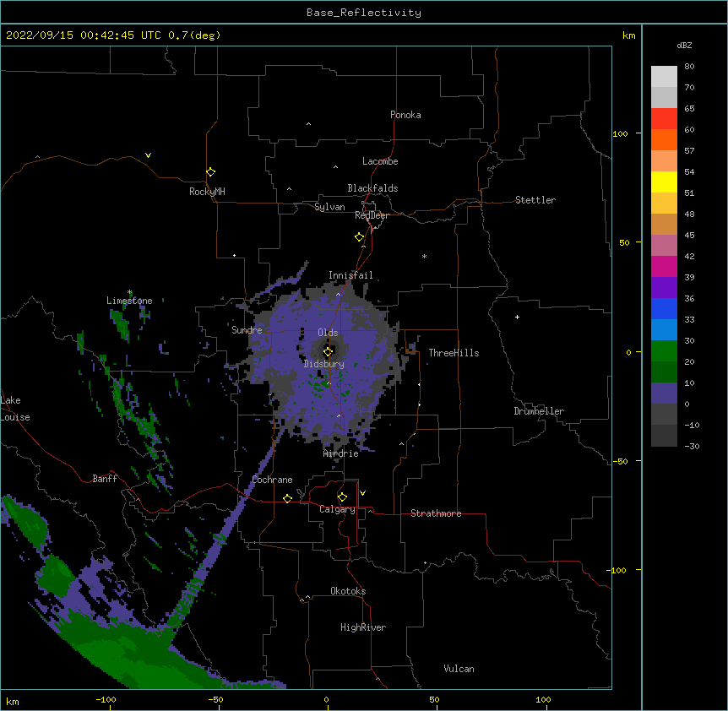
Task: Click the Olds town label
Action: [x=328, y=333]
